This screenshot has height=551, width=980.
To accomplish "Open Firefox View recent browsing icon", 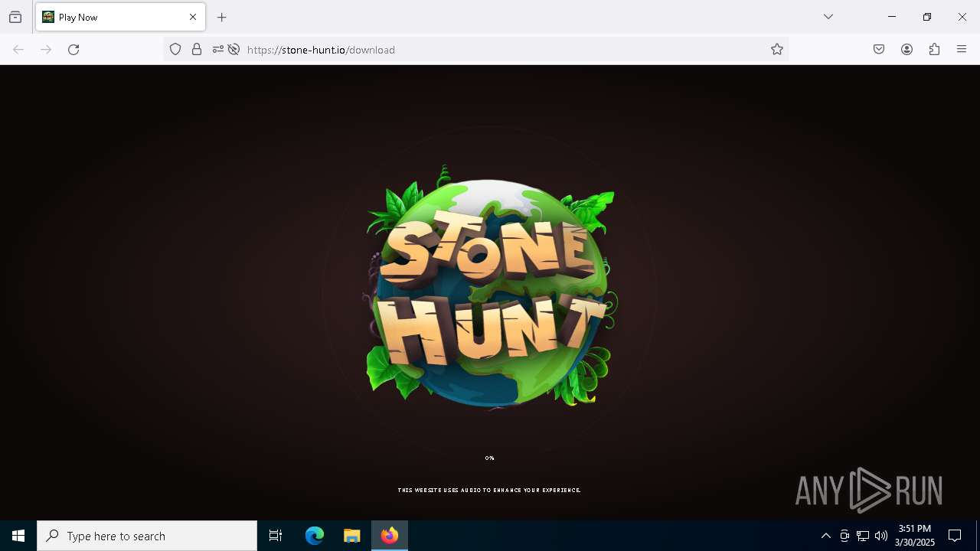I will point(15,17).
